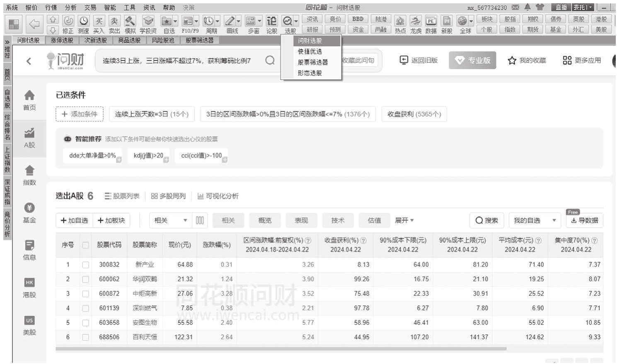Click the search magnifier in the query box
Image resolution: width=617 pixels, height=364 pixels.
coord(270,60)
